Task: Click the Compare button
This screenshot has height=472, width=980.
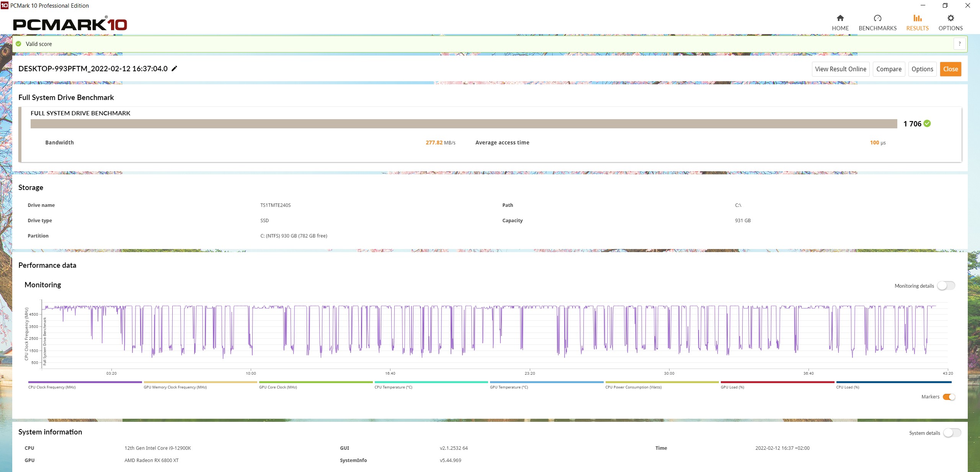Action: (x=889, y=69)
